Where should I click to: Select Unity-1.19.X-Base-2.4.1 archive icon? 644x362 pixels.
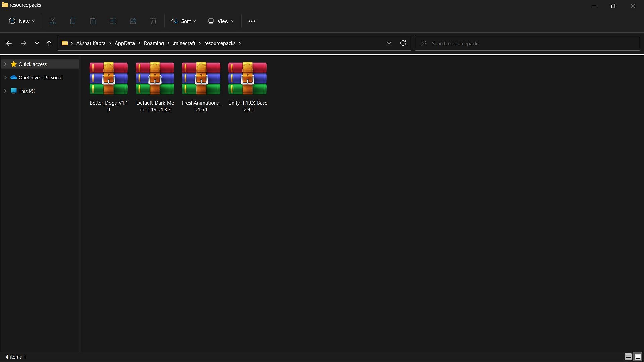pyautogui.click(x=248, y=78)
